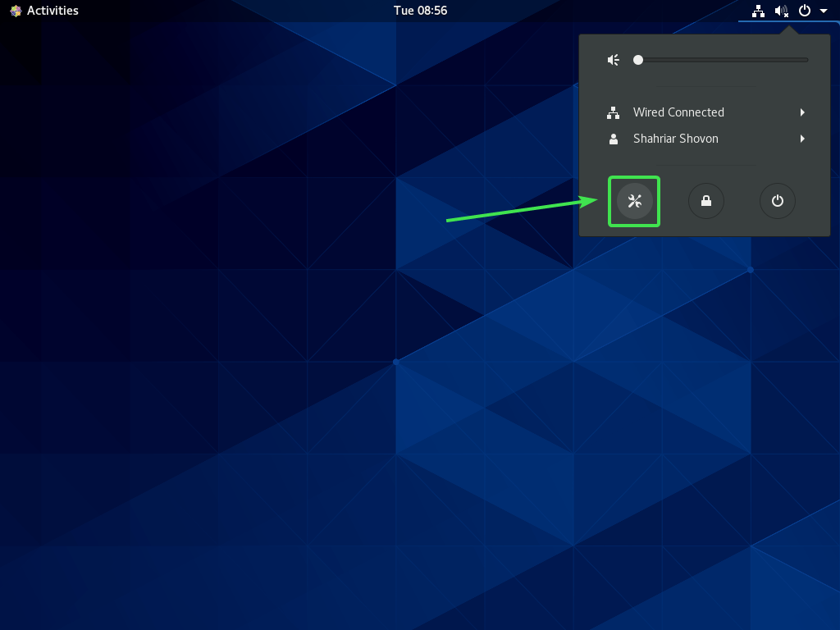Set volume to maximum on slider track end
This screenshot has width=840, height=630.
coord(807,60)
